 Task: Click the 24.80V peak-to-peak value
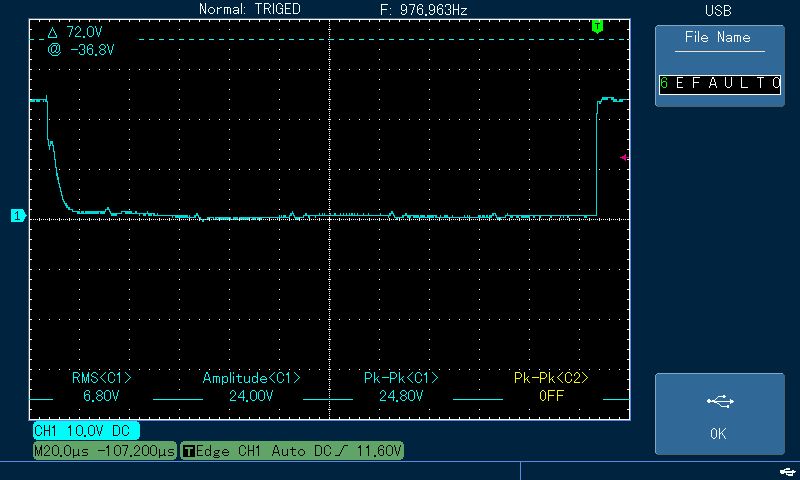click(401, 396)
